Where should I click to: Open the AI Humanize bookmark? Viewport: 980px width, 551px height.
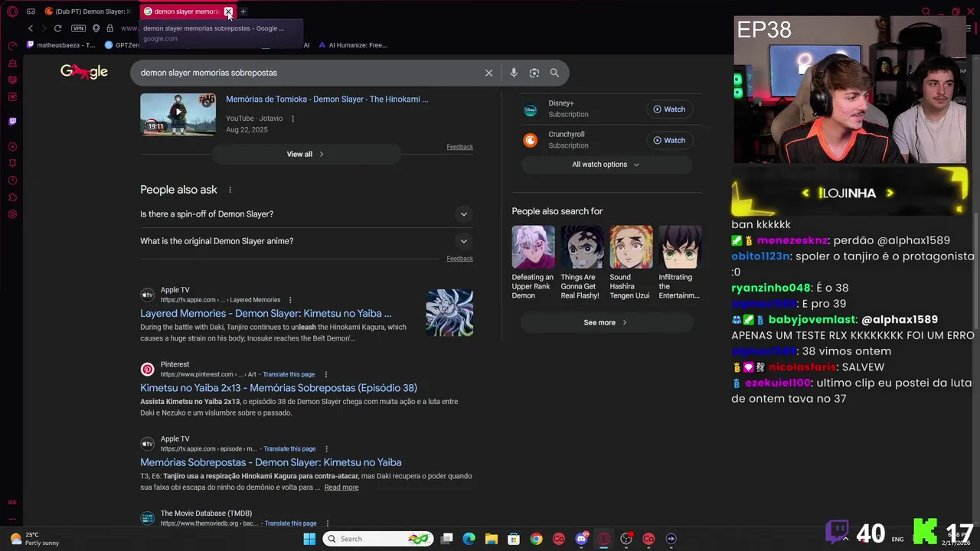352,45
